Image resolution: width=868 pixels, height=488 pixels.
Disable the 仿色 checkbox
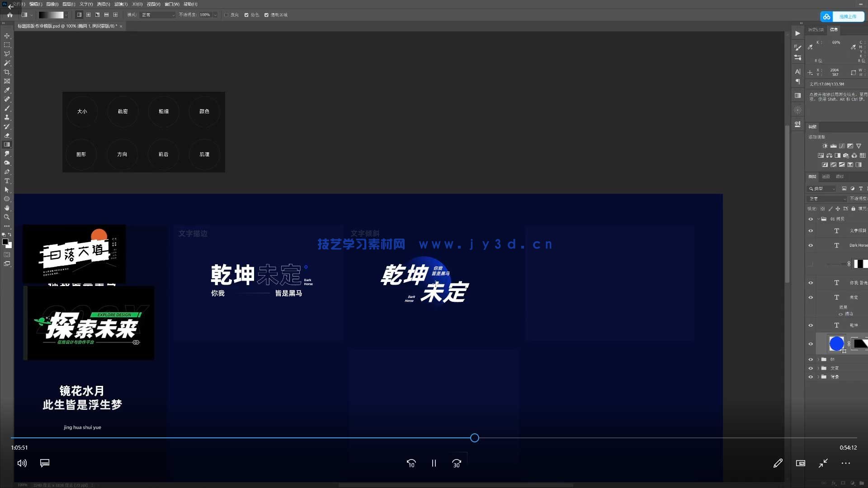(x=247, y=15)
